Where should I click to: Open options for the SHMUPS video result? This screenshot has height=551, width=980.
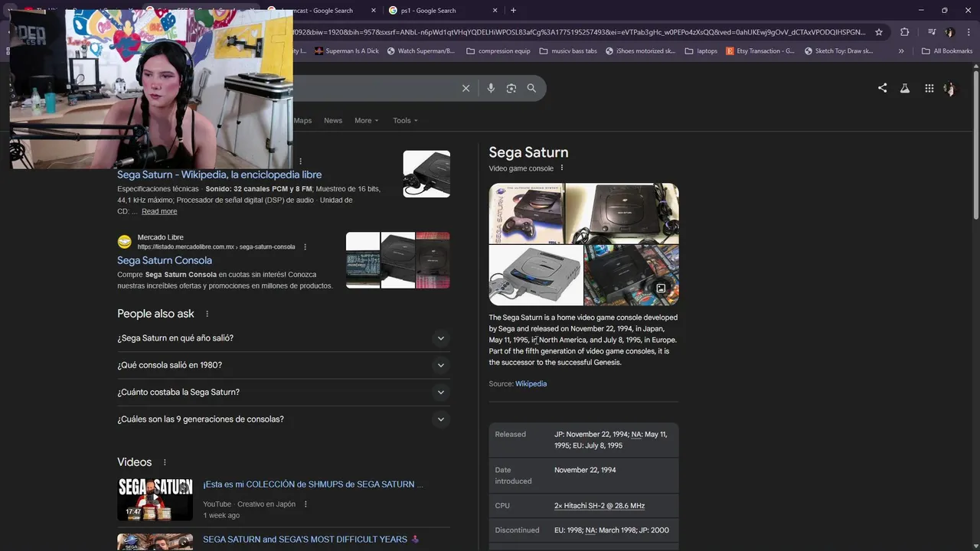[x=305, y=504]
